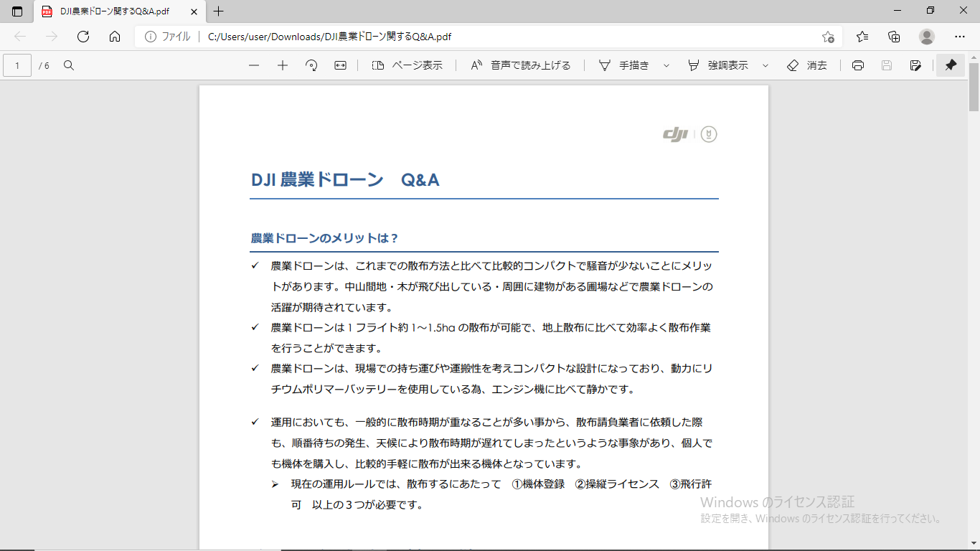Click the PDF page number field

pyautogui.click(x=17, y=65)
